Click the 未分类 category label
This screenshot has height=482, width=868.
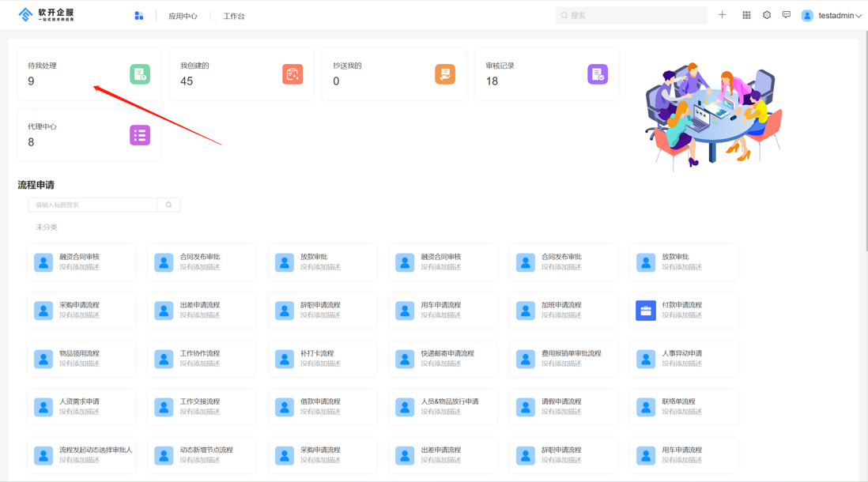[x=47, y=228]
